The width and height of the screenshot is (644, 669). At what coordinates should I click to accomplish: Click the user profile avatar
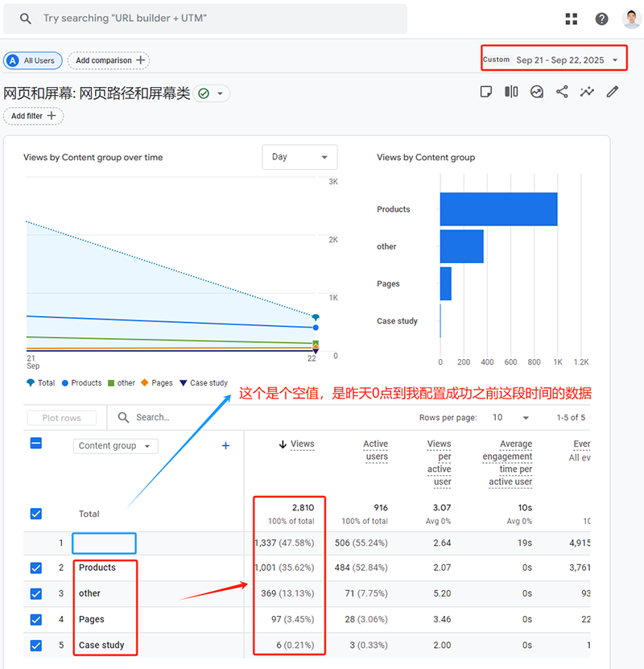631,19
